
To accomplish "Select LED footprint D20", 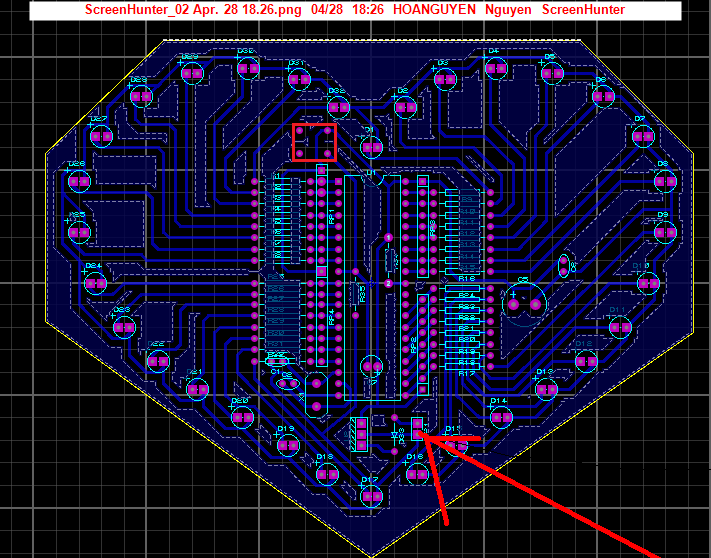I will pyautogui.click(x=242, y=417).
